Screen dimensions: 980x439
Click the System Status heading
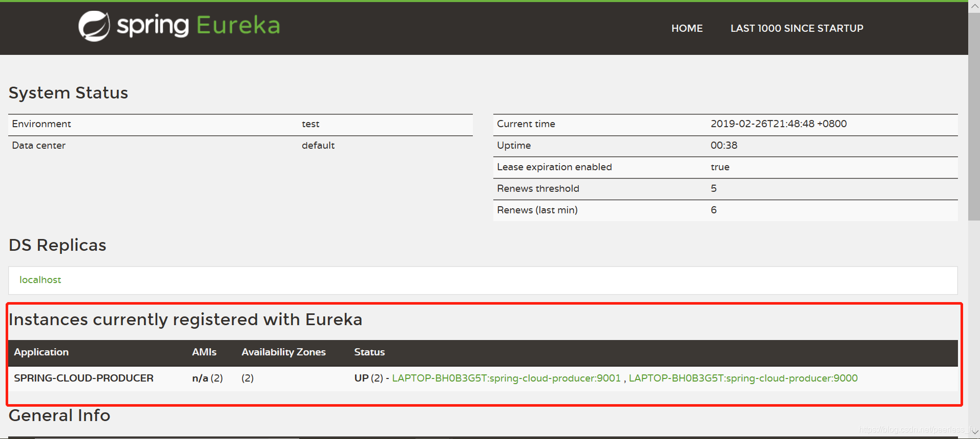click(68, 93)
